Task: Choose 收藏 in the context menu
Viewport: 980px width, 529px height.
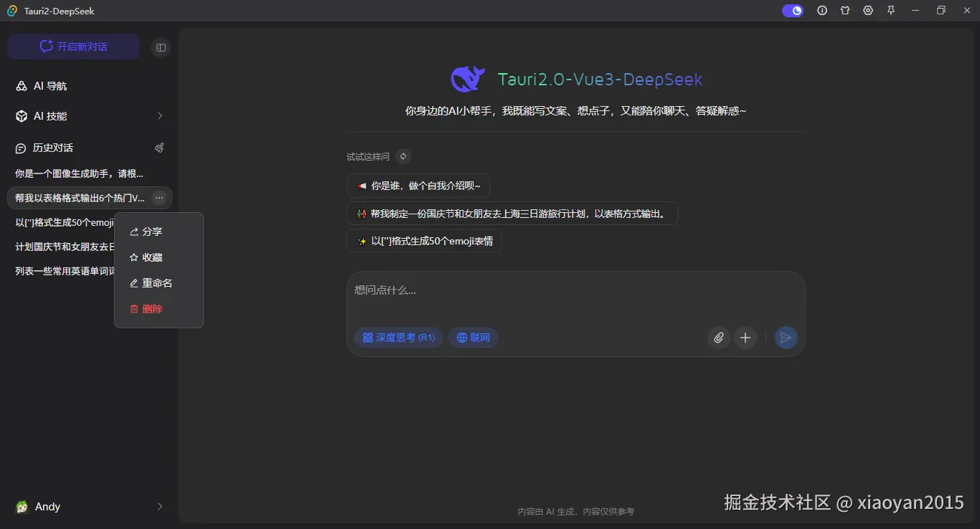Action: (151, 257)
